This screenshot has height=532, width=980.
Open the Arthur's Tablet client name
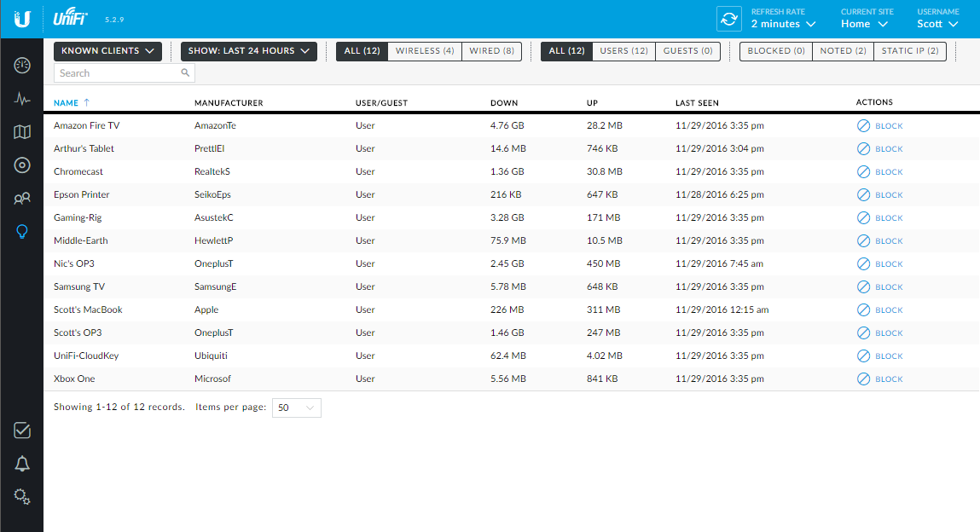[84, 148]
